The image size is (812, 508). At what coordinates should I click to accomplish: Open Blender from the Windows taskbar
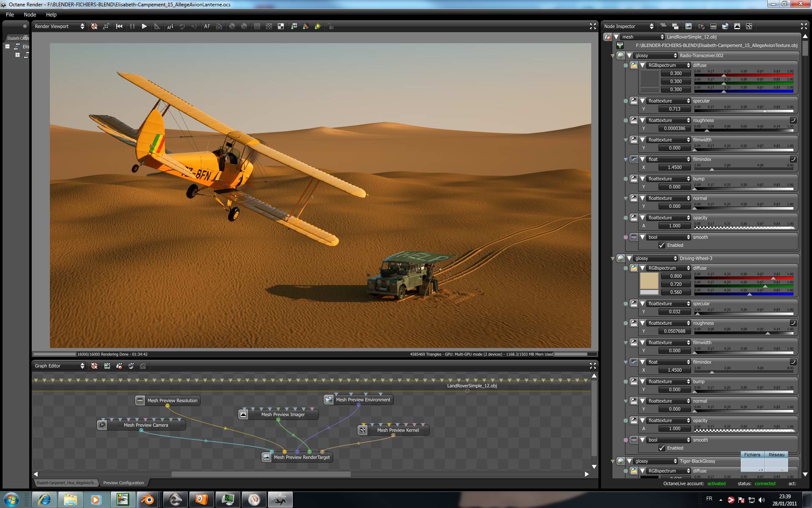[148, 500]
